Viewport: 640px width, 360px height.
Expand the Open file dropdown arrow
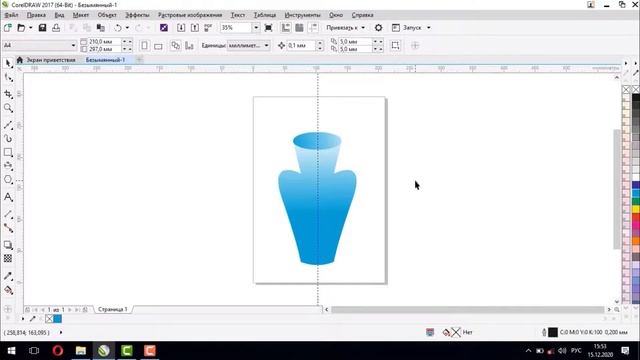(x=31, y=28)
